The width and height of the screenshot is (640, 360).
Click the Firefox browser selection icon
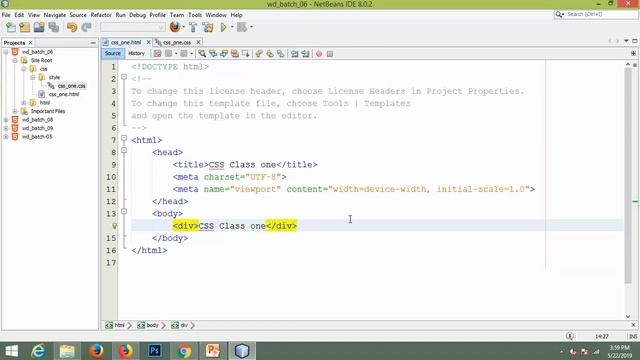[x=175, y=27]
